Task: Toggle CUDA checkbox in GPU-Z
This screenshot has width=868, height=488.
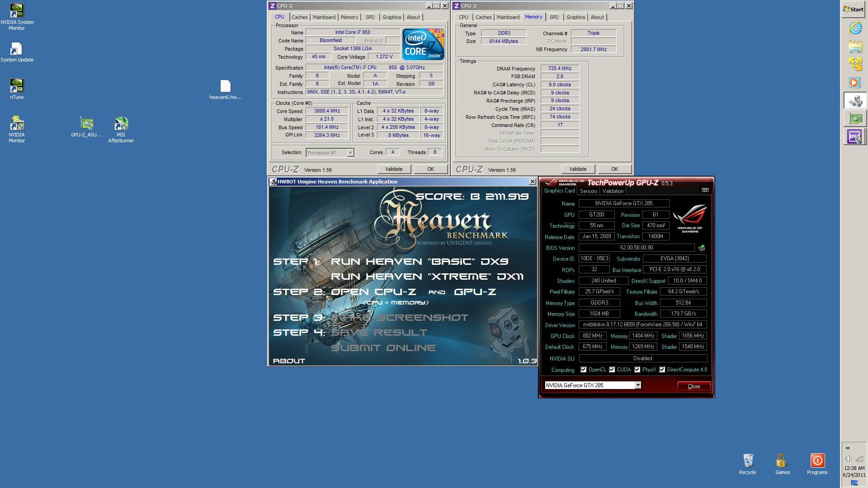Action: click(x=612, y=370)
